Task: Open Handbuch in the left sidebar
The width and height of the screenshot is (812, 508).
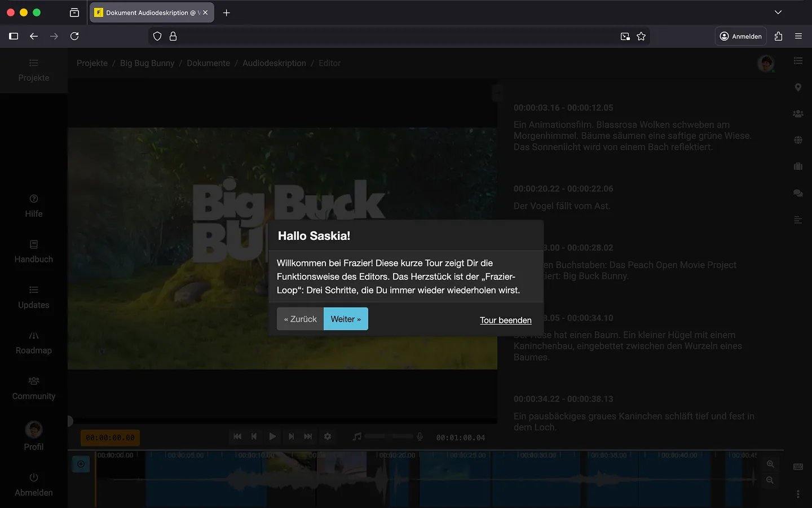Action: [x=34, y=252]
